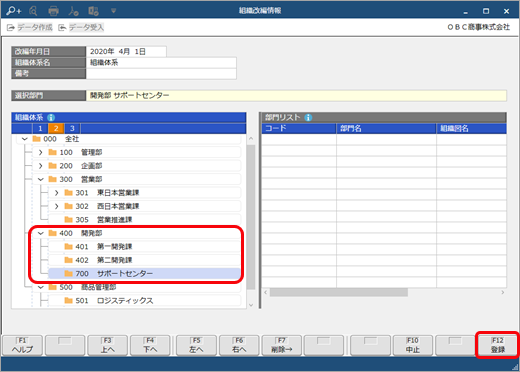This screenshot has height=372, width=520.
Task: Click the folder icon of 401 第一開発課
Action: (x=69, y=247)
